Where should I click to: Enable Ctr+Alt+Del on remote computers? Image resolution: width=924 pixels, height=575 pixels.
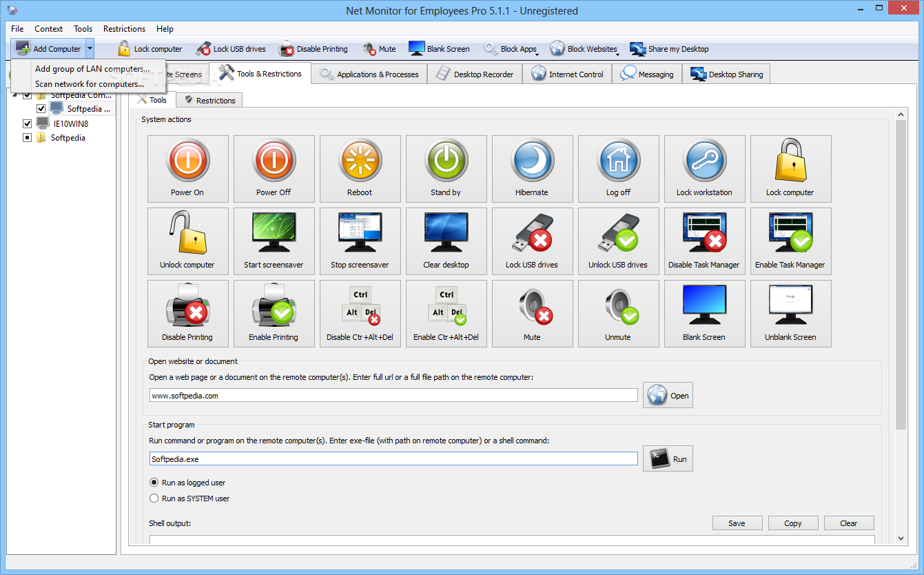click(x=446, y=313)
